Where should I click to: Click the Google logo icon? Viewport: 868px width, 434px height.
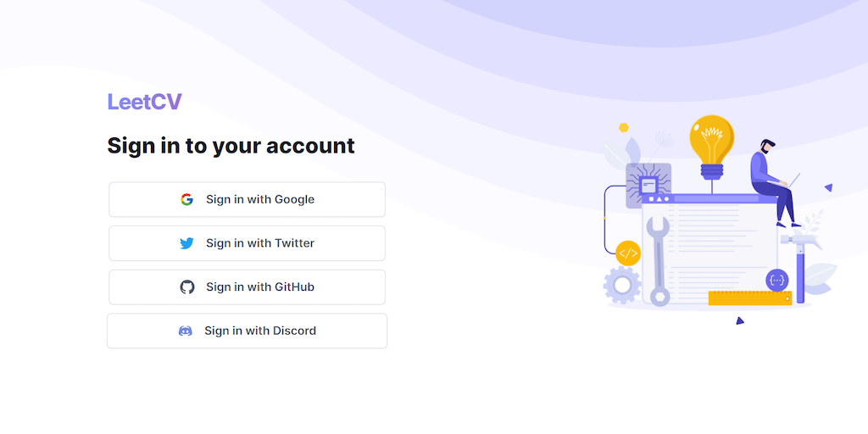coord(186,199)
